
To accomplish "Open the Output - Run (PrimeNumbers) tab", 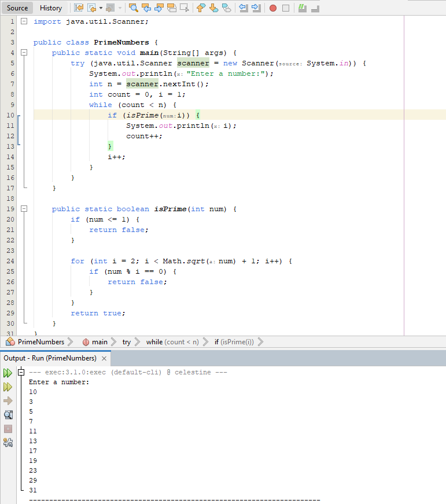I will (50, 358).
